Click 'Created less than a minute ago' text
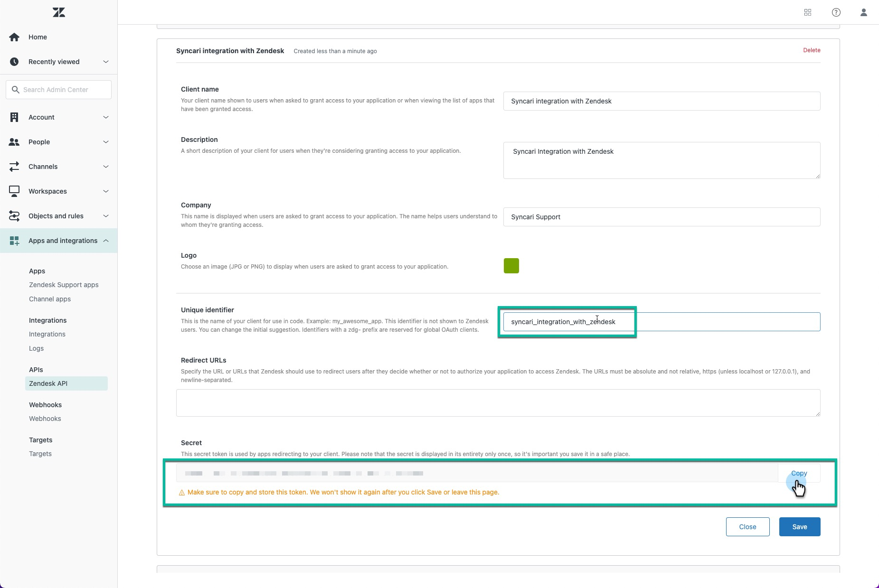The image size is (879, 588). pyautogui.click(x=335, y=51)
